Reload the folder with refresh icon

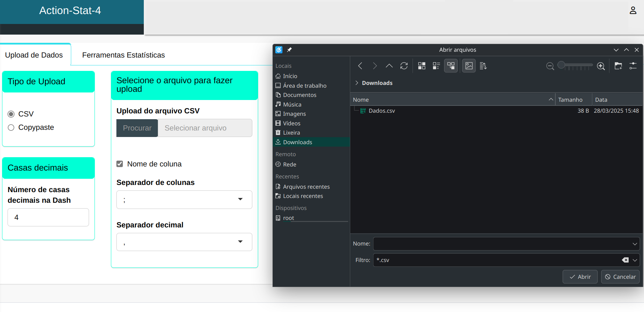click(x=404, y=66)
